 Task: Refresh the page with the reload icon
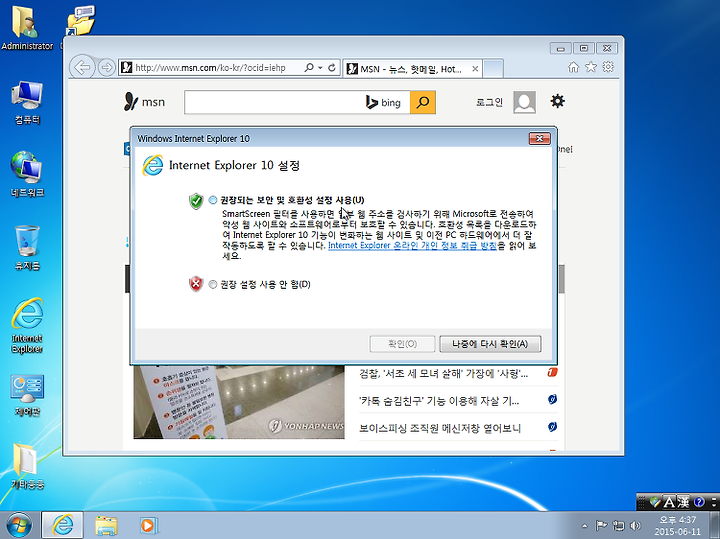(x=332, y=68)
